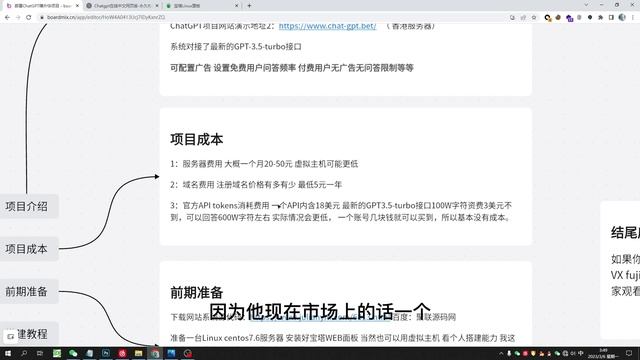Click the active Chrome taskbar icon

click(x=155, y=353)
